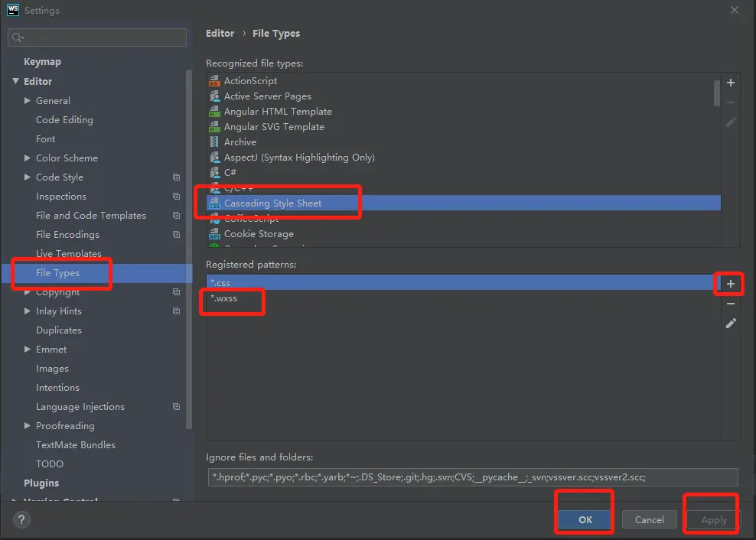756x540 pixels.
Task: Click the C# file type icon
Action: 214,173
